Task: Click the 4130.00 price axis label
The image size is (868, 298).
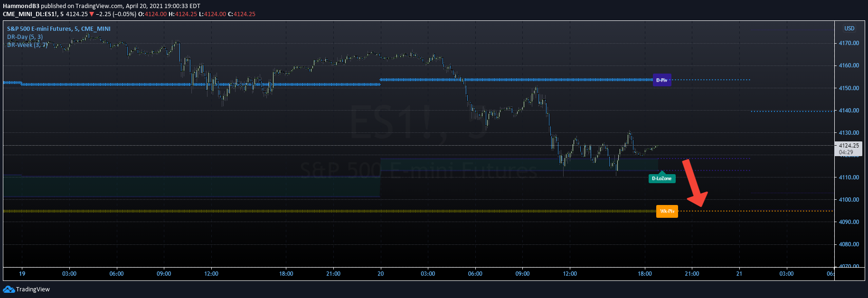Action: pos(849,133)
